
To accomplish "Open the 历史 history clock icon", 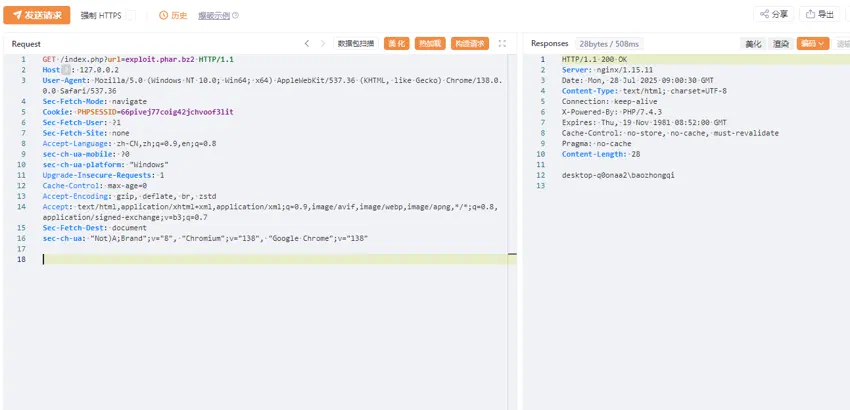I will [x=164, y=16].
